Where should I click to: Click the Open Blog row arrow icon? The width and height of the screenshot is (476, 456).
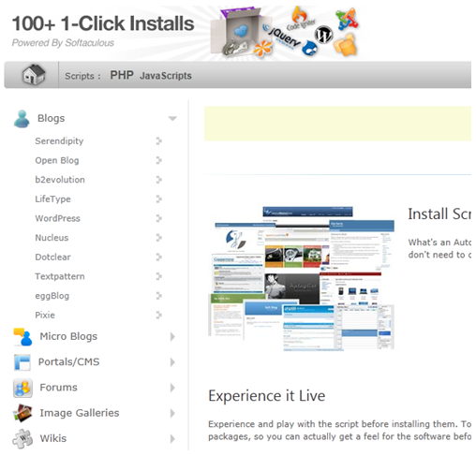pyautogui.click(x=159, y=160)
